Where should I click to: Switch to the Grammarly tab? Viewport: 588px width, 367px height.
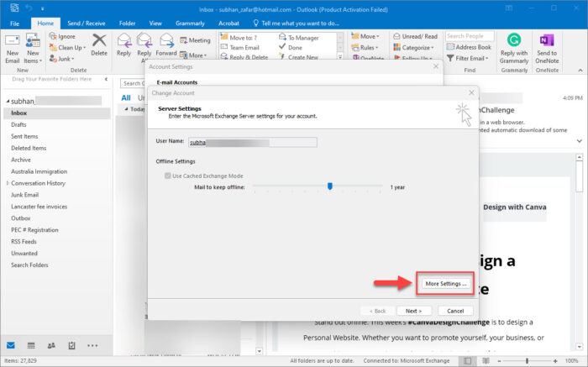190,24
